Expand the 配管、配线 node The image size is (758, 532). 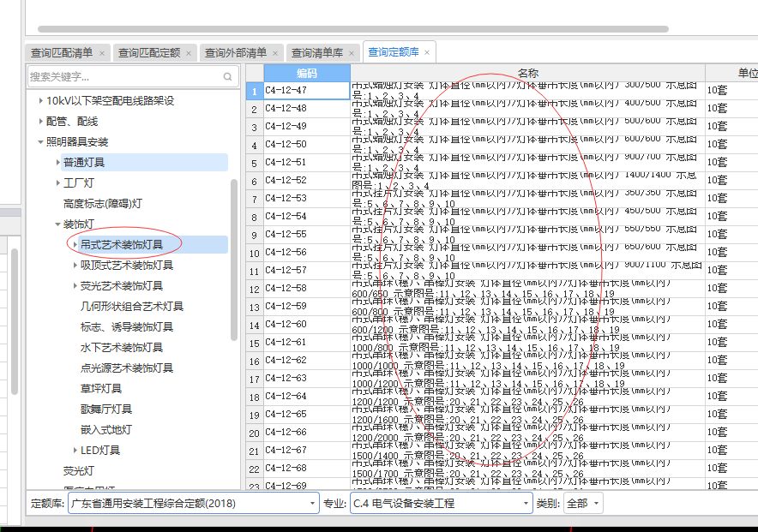tap(40, 121)
